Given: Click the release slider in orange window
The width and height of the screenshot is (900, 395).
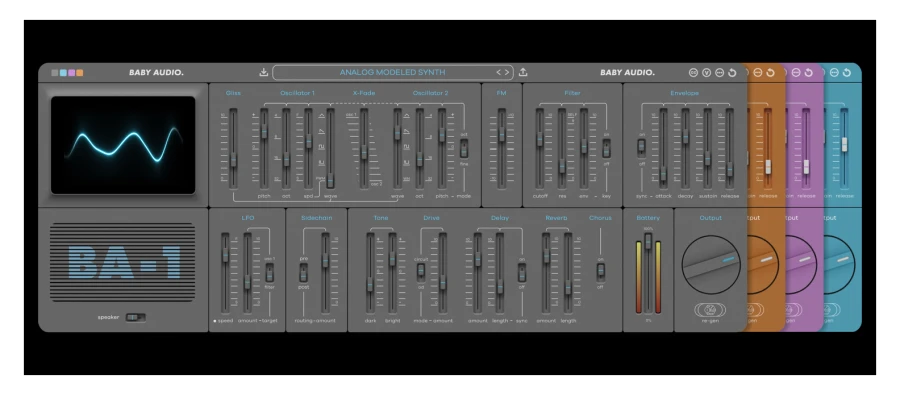Looking at the screenshot, I should pyautogui.click(x=768, y=166).
